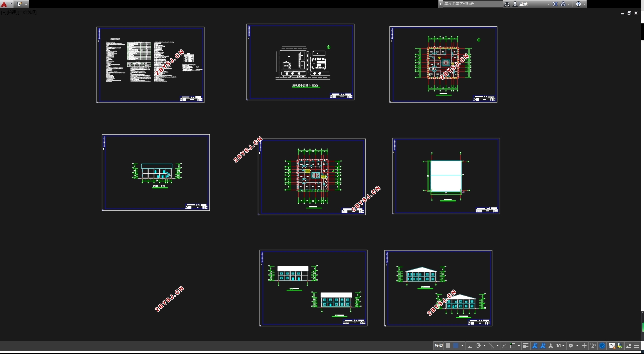Viewport: 644px width, 354px height.
Task: Click the binoculars search icon
Action: coord(507,4)
